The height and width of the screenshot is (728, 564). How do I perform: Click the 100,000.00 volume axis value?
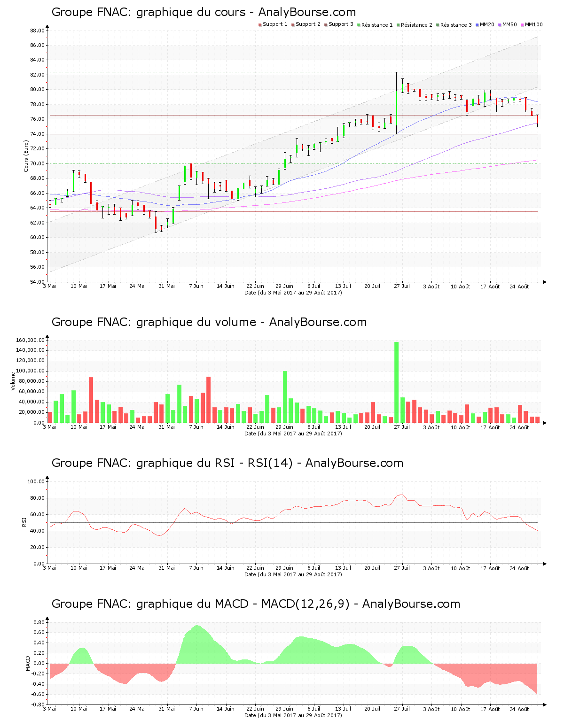coord(30,371)
